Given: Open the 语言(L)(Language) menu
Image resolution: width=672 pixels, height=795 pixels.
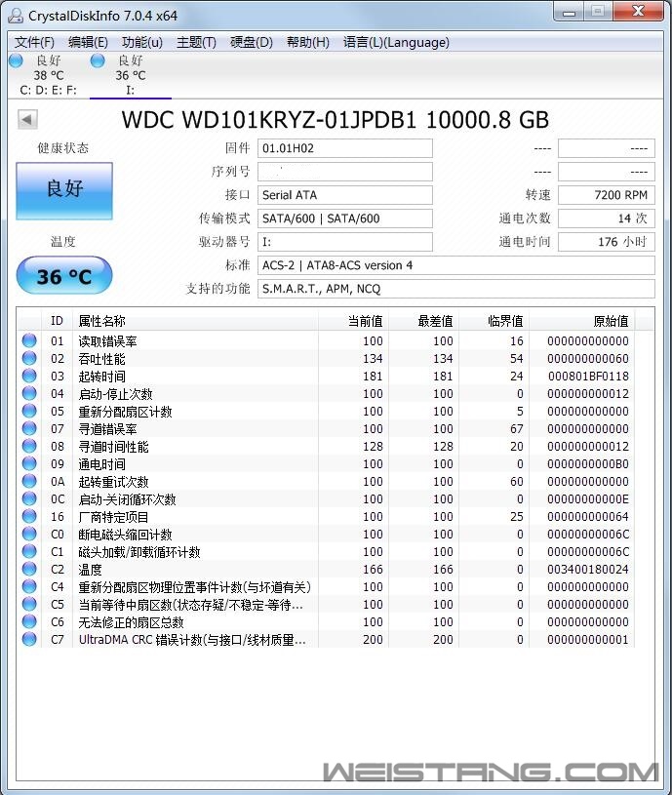Looking at the screenshot, I should tap(396, 42).
